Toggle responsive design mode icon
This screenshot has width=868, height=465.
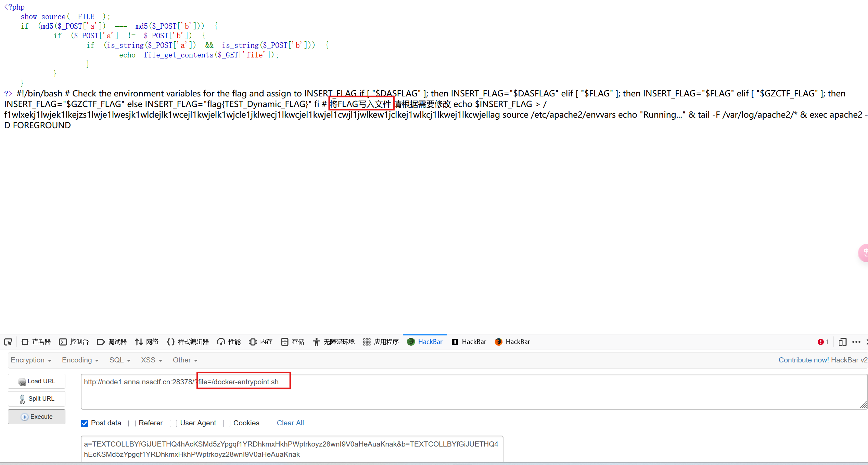click(x=842, y=342)
